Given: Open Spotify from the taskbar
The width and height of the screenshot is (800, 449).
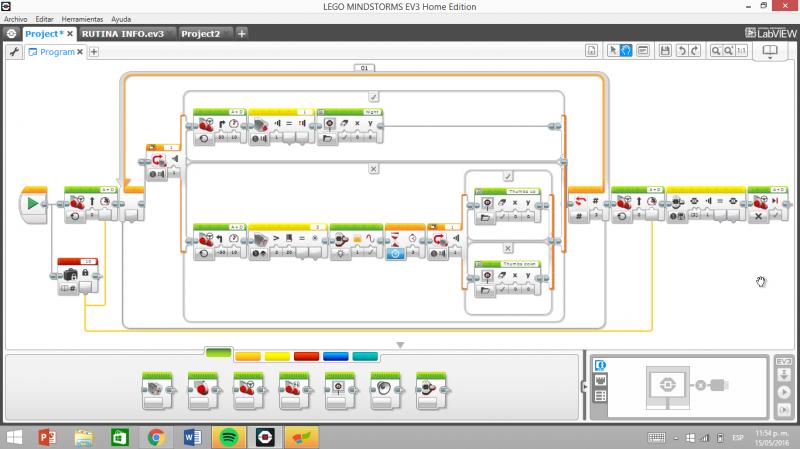Looking at the screenshot, I should click(x=228, y=437).
